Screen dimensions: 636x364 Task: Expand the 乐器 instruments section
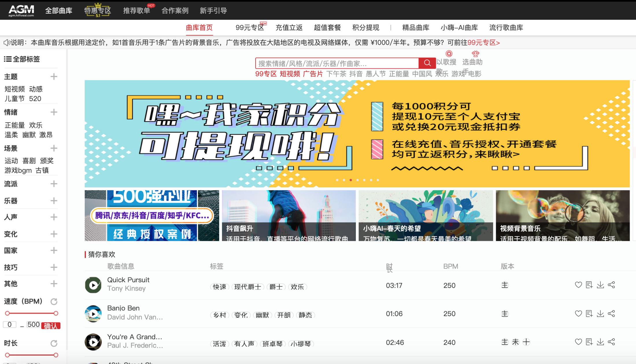(x=54, y=200)
